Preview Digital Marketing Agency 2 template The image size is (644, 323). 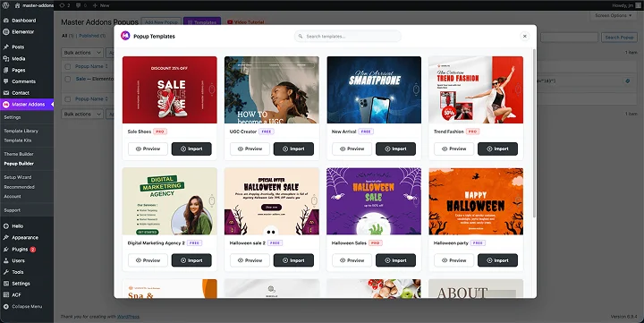tap(148, 260)
